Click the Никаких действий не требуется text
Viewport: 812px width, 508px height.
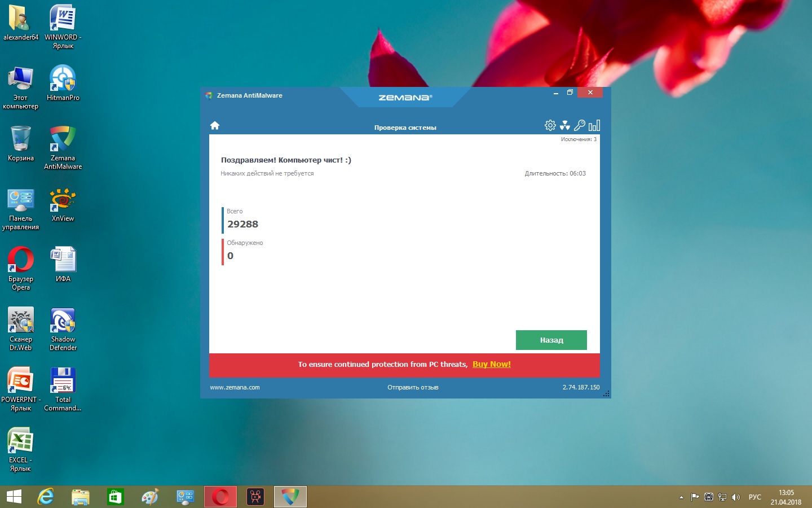(267, 173)
